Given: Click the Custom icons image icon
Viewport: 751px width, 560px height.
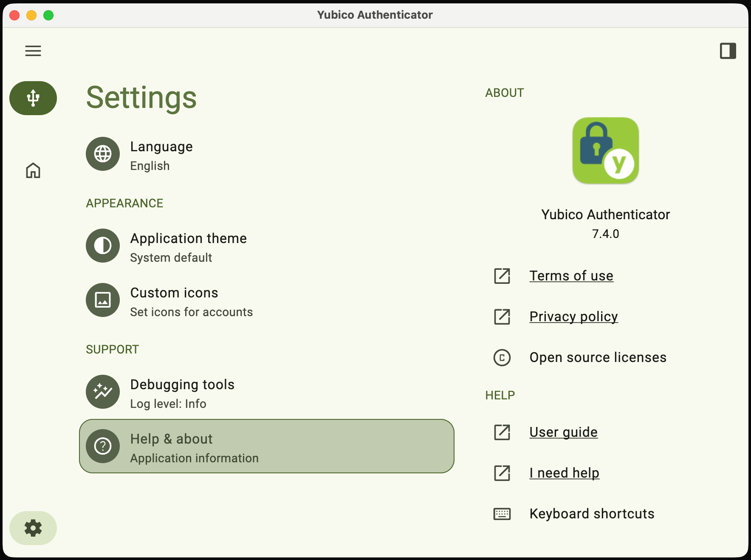Looking at the screenshot, I should [x=103, y=300].
